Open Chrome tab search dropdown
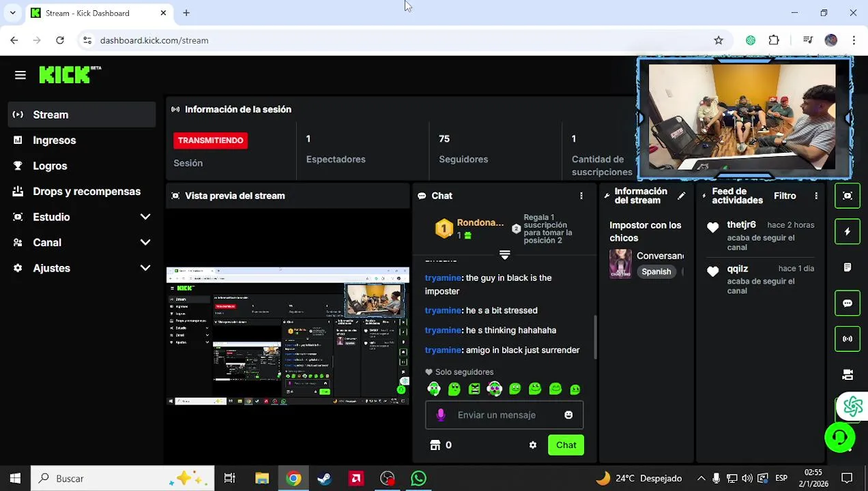 coord(12,13)
